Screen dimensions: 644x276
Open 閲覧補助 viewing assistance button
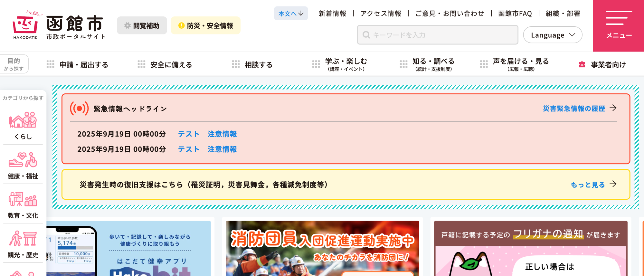tap(142, 25)
